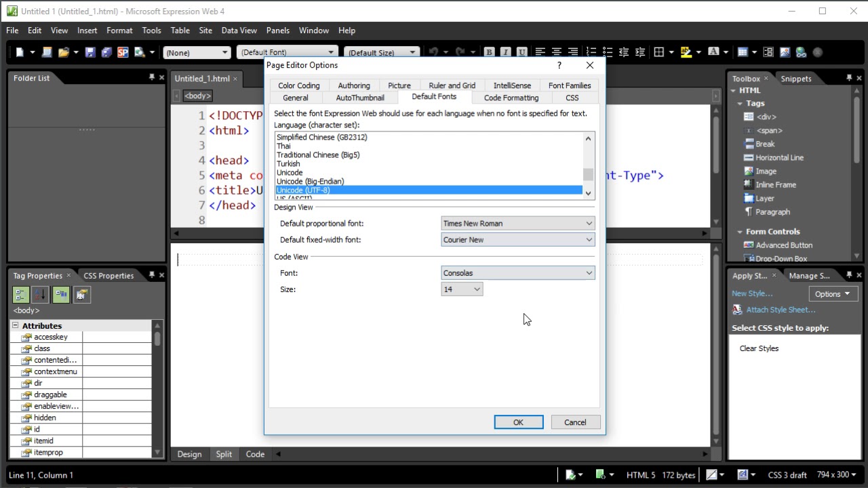Click the Save All toolbar icon
Image resolution: width=868 pixels, height=488 pixels.
click(x=106, y=52)
